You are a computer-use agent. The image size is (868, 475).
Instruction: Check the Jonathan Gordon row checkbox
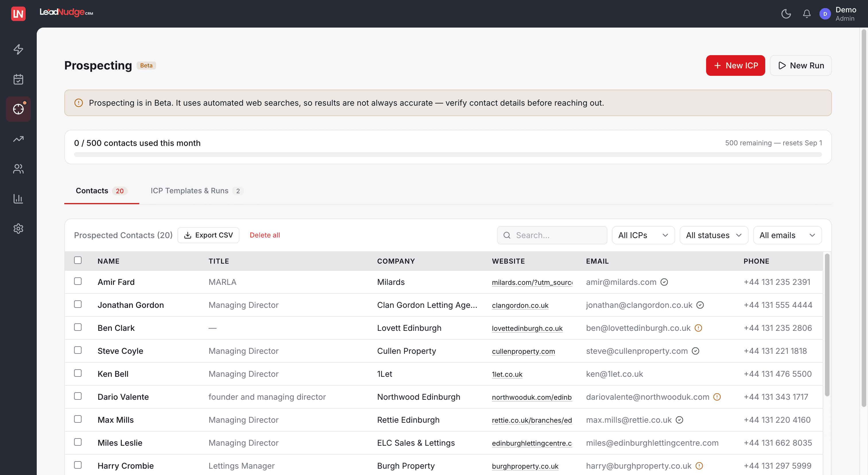click(x=78, y=304)
